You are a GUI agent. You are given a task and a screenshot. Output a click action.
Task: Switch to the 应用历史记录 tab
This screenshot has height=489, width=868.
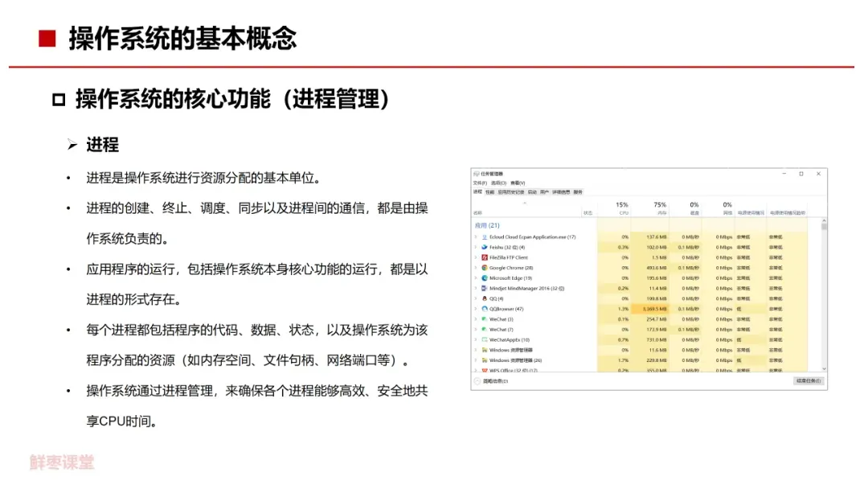[x=510, y=192]
